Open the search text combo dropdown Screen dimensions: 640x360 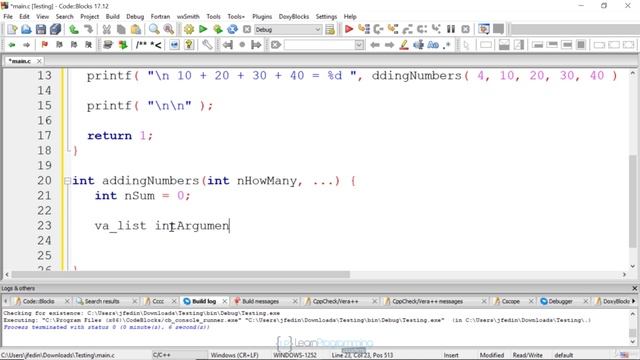click(359, 44)
